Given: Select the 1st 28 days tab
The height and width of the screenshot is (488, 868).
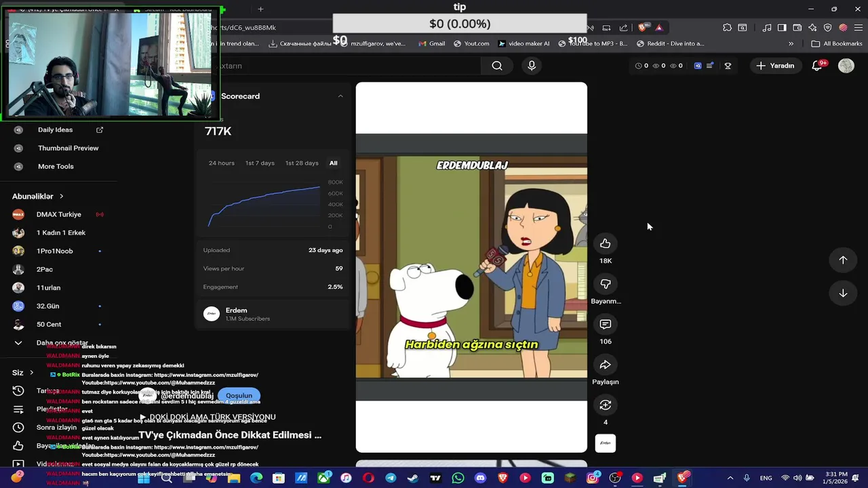Looking at the screenshot, I should (302, 163).
